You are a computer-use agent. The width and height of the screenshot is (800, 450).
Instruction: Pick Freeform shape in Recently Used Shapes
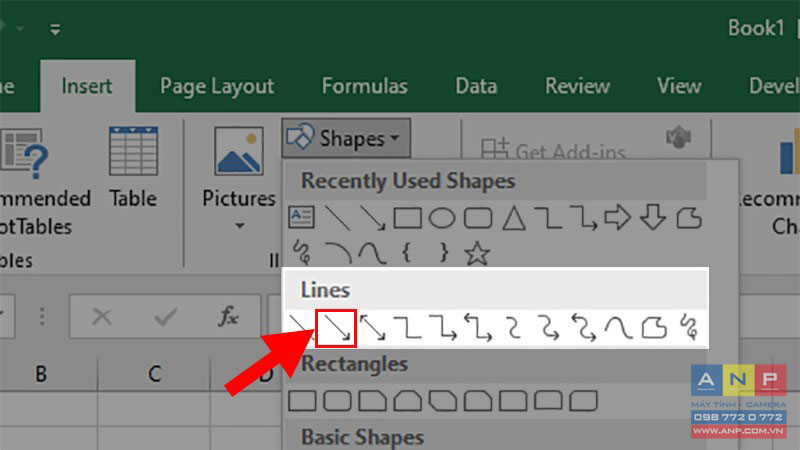689,218
